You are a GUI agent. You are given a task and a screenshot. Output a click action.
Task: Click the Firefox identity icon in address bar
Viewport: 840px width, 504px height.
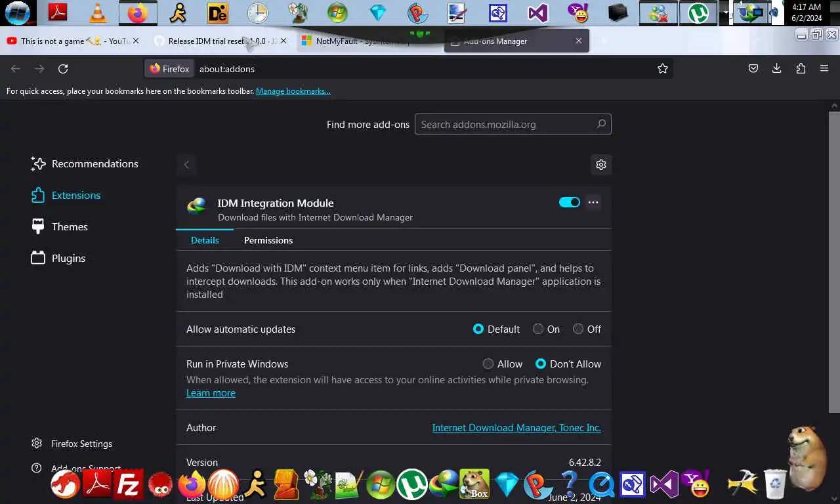tap(169, 68)
